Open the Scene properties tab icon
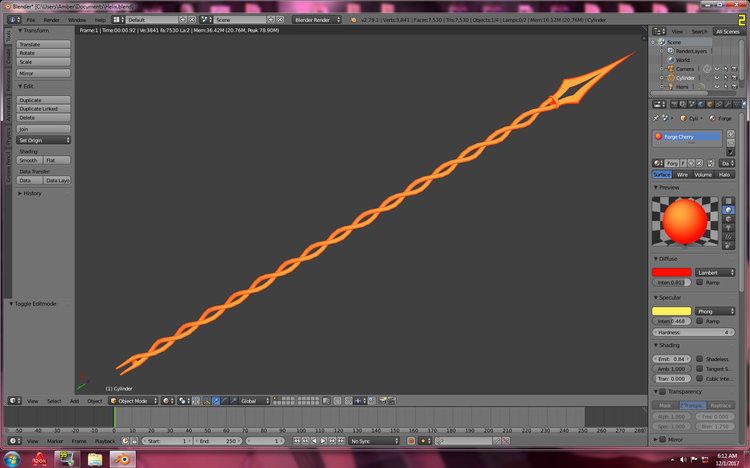Image resolution: width=750 pixels, height=468 pixels. pyautogui.click(x=692, y=104)
